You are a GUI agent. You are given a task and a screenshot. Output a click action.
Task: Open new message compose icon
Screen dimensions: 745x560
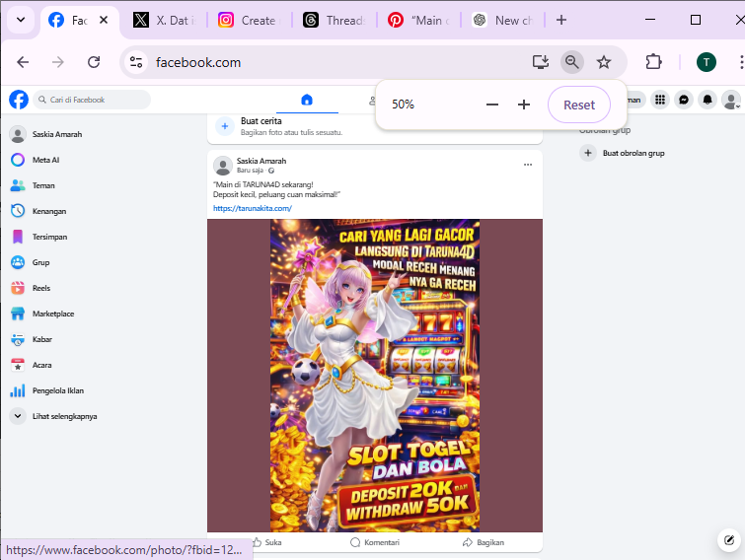point(729,540)
